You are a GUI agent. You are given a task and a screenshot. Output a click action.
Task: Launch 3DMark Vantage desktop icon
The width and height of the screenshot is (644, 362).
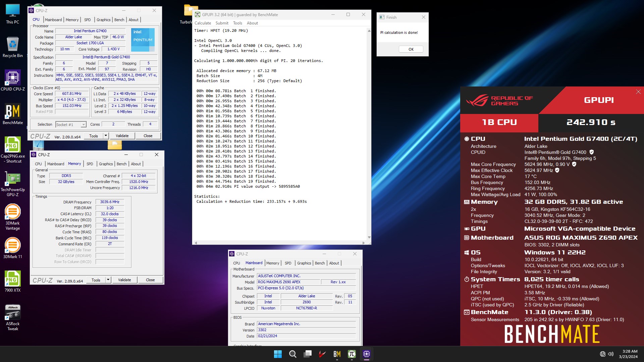12,217
